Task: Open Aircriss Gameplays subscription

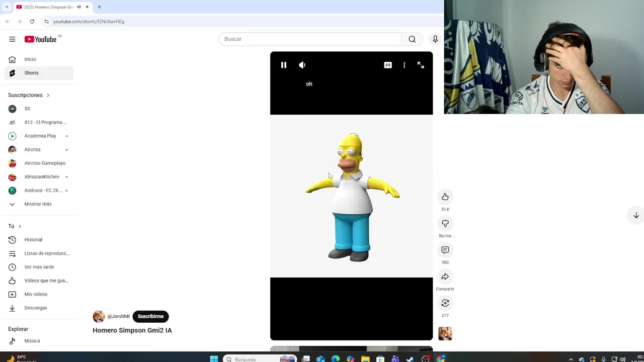Action: [x=39, y=163]
